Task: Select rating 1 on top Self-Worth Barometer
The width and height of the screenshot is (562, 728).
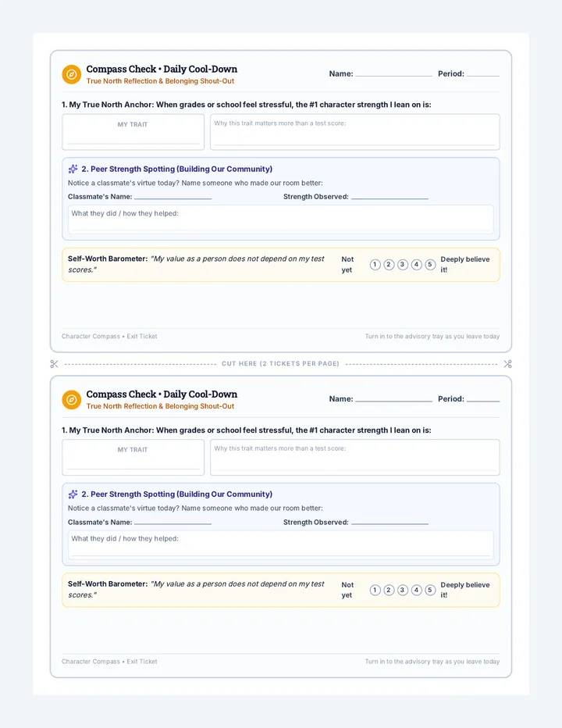Action: [375, 265]
